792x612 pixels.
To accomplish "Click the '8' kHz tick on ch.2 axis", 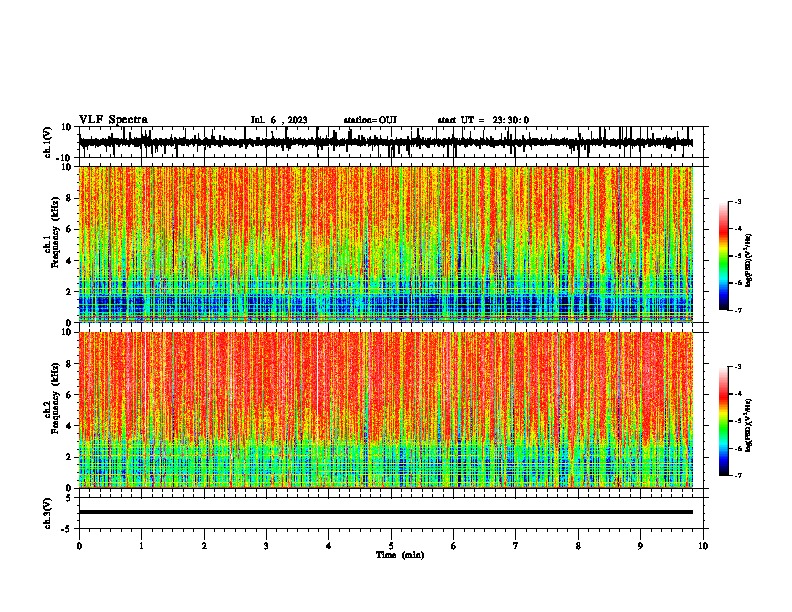I will tap(70, 364).
